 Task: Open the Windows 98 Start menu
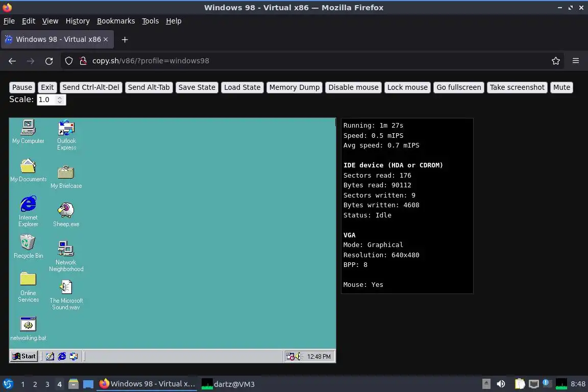pos(24,356)
